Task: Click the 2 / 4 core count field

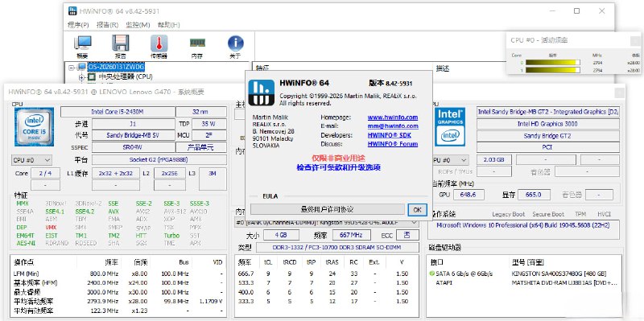Action: pyautogui.click(x=45, y=173)
